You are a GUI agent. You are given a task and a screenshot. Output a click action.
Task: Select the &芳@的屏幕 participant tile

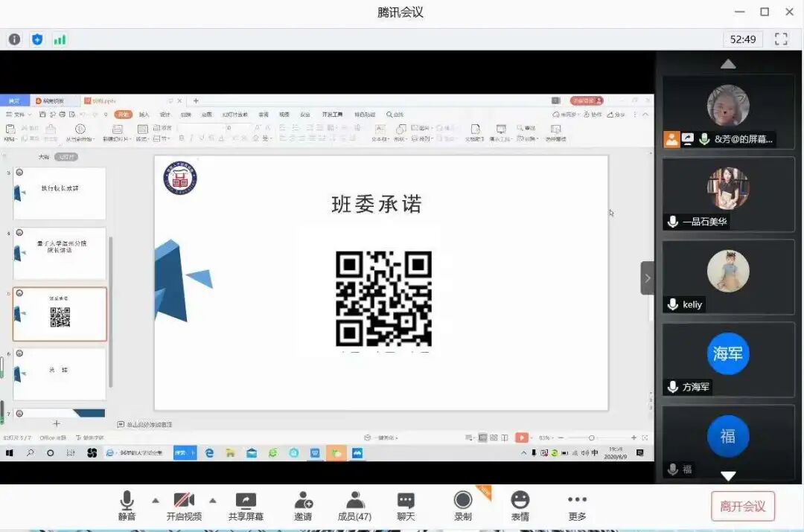point(728,112)
